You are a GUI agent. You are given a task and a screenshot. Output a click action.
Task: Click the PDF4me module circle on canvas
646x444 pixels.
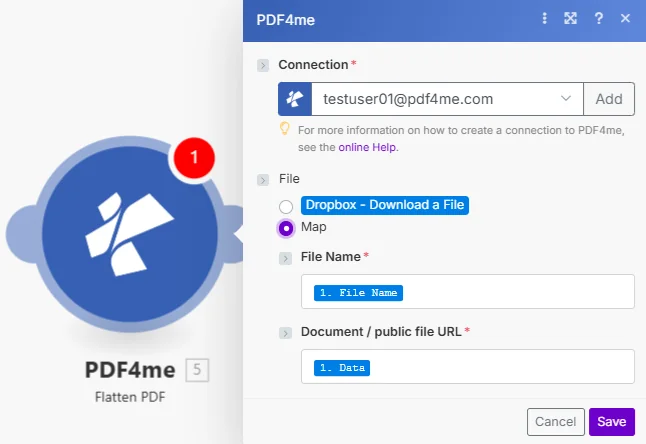[x=130, y=234]
